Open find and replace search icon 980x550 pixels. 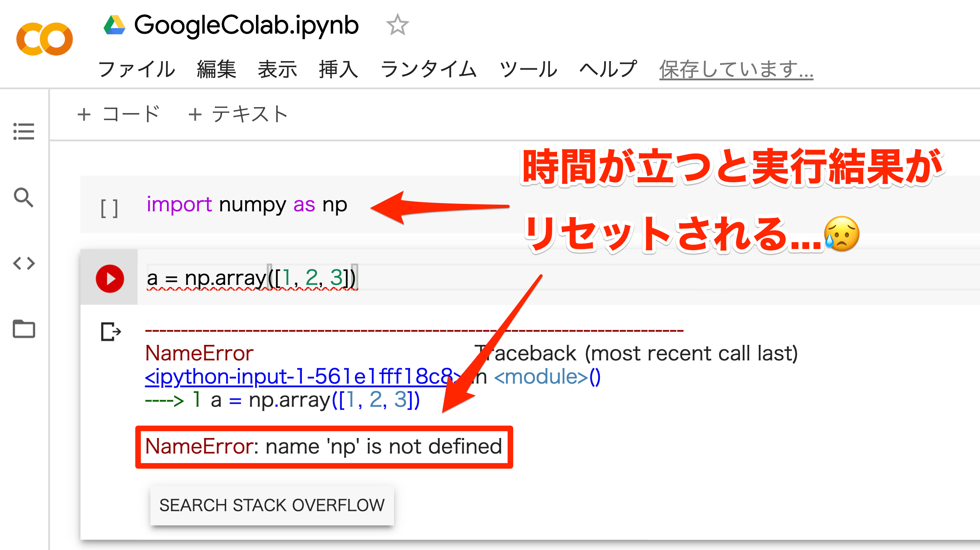24,197
